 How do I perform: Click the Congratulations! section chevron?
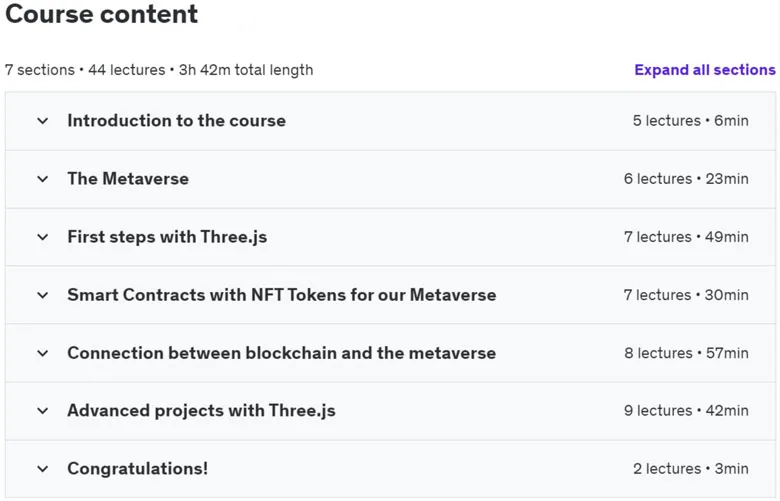coord(43,469)
